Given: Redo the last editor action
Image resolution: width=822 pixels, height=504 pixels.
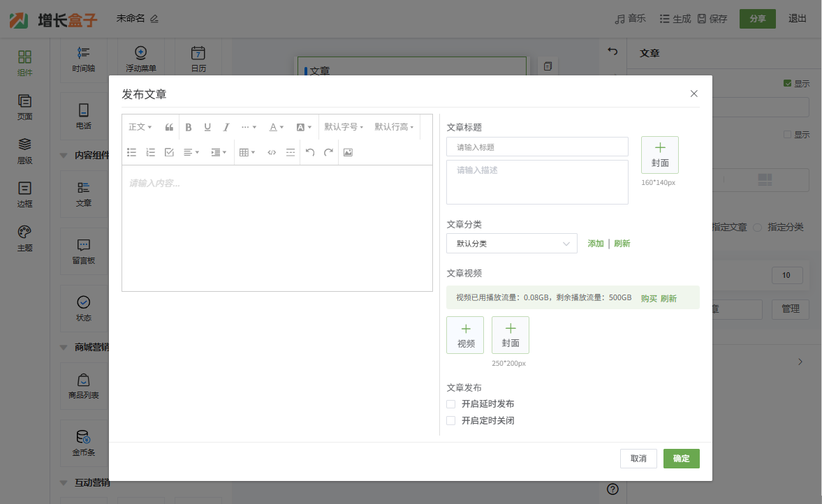Looking at the screenshot, I should click(x=328, y=152).
